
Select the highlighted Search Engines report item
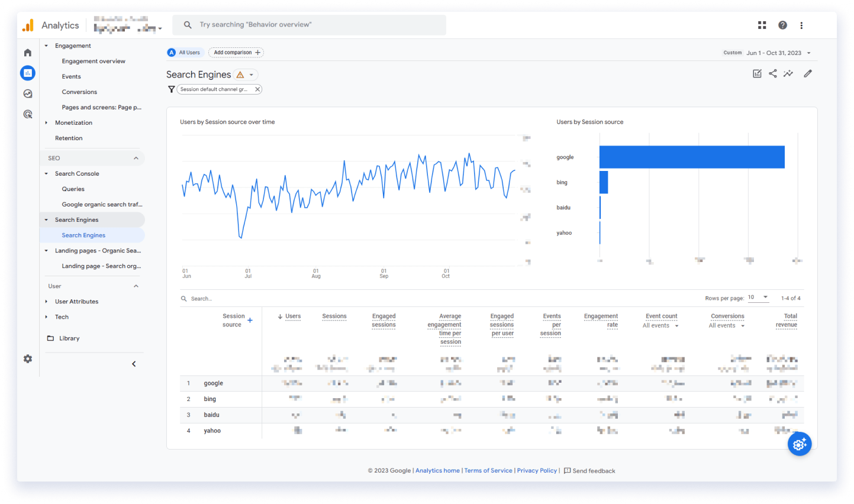coord(92,235)
